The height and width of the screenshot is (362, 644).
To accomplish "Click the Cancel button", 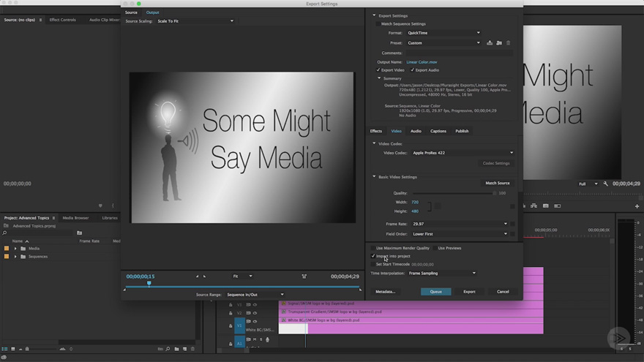I will point(503,291).
